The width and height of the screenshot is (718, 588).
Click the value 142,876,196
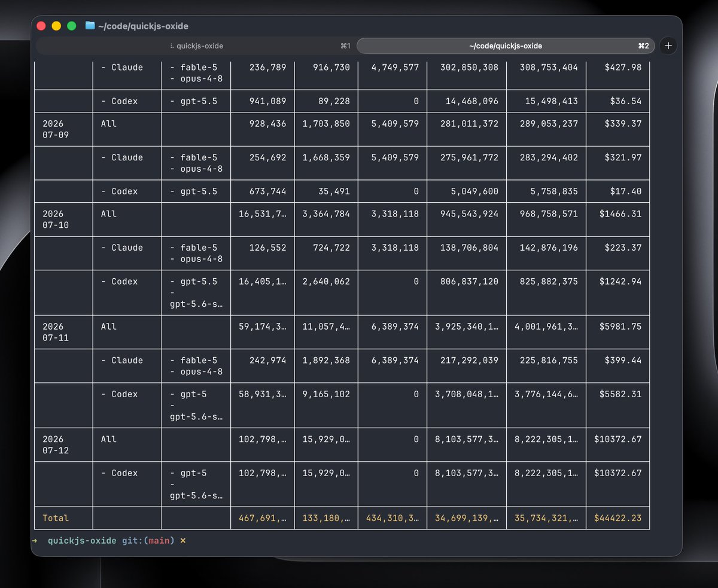(x=549, y=248)
